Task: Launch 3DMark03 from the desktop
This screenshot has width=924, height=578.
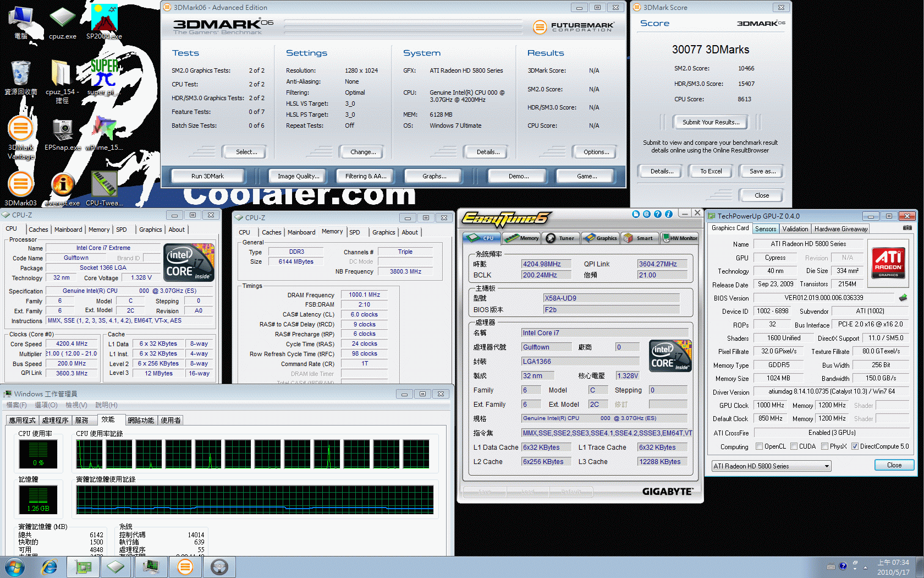Action: (x=21, y=189)
